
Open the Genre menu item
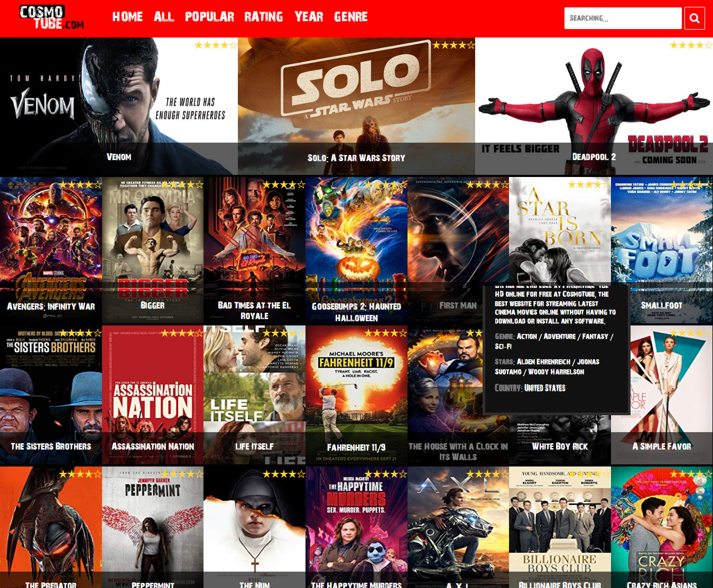coord(351,17)
